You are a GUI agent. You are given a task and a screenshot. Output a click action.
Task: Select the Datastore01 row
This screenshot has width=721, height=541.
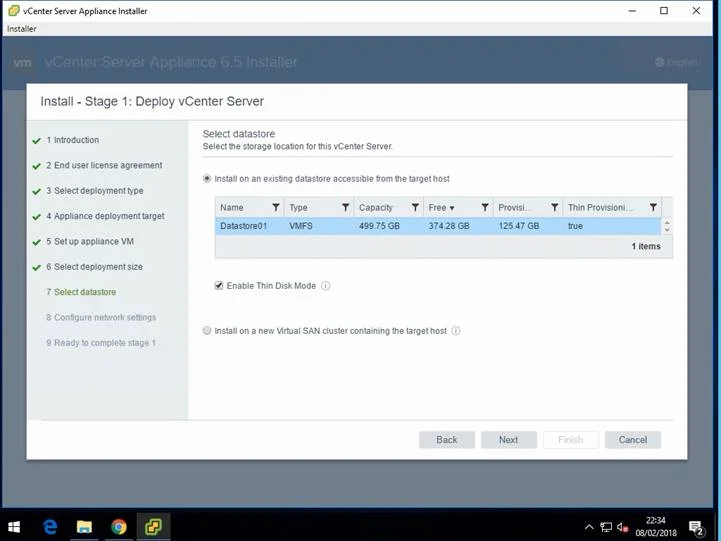pos(438,226)
